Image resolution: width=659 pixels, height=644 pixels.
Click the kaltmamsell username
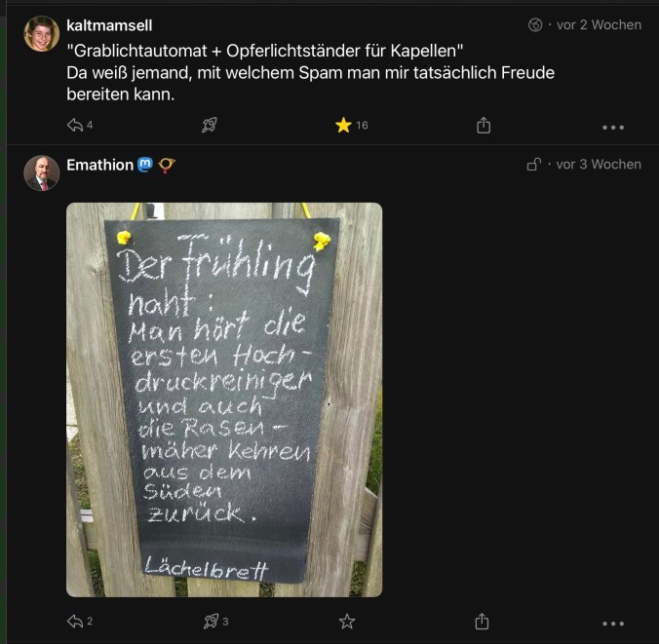[109, 25]
